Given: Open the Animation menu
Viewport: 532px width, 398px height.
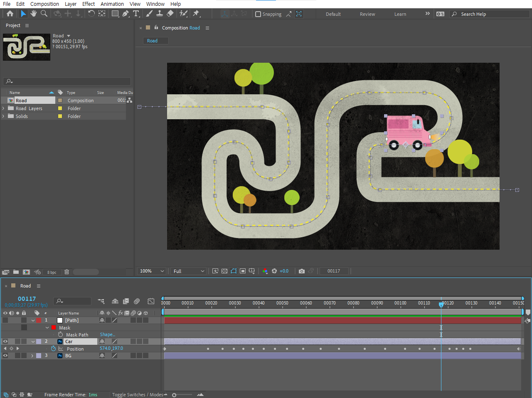Looking at the screenshot, I should coord(112,4).
